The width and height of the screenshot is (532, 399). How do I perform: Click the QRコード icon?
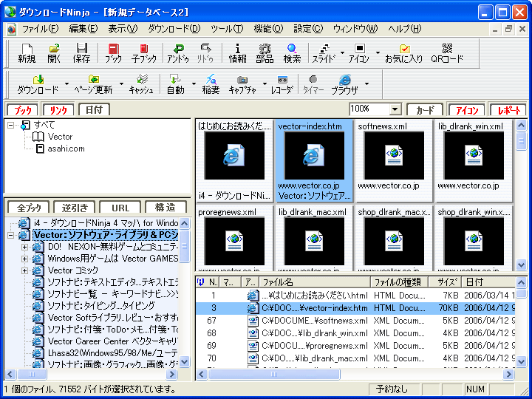coord(447,53)
